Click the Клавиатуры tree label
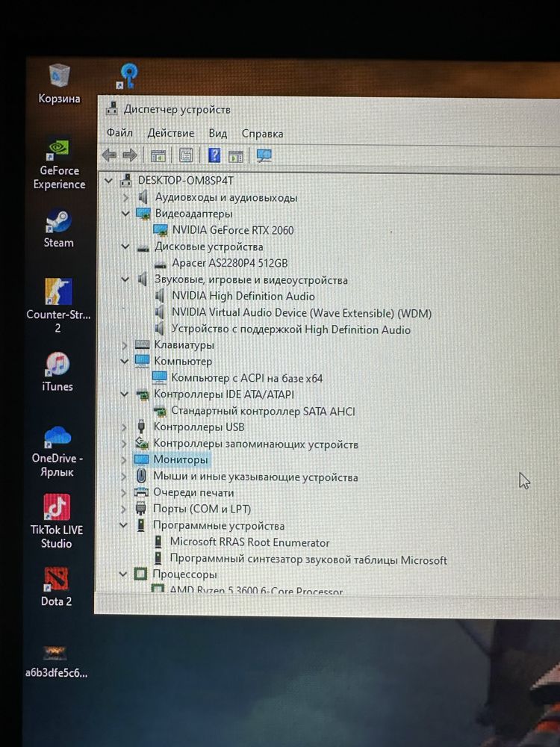The height and width of the screenshot is (747, 560). point(184,345)
